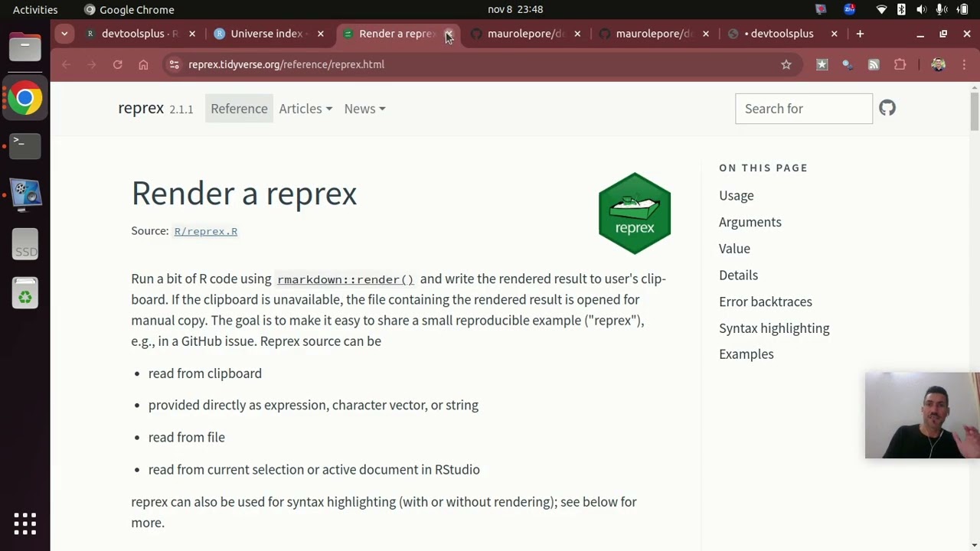
Task: Close the Universe index tab
Action: click(321, 34)
